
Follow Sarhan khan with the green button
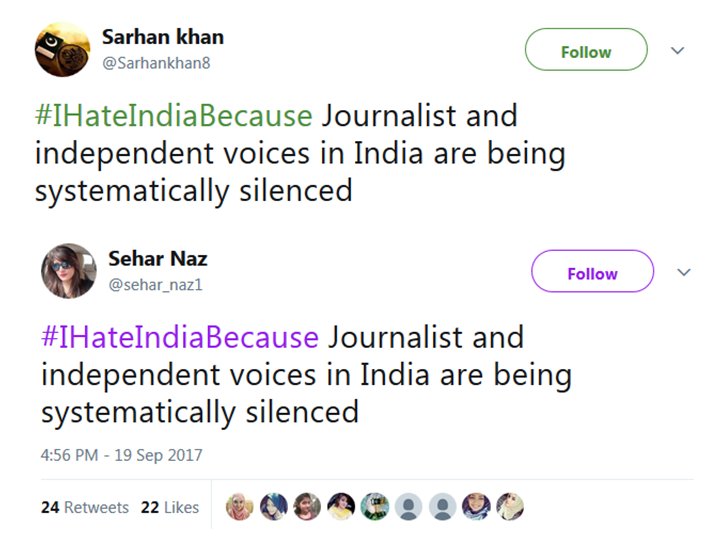586,51
